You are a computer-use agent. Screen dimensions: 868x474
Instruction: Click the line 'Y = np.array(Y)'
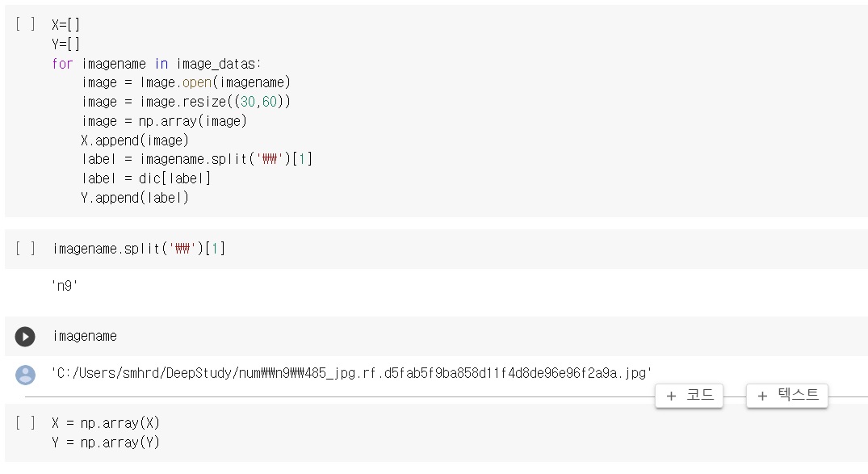[106, 442]
